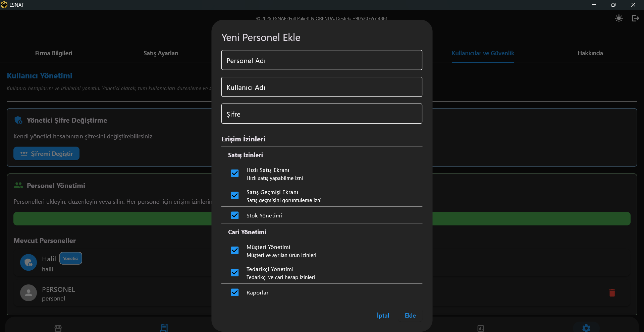Uncheck Satış Geçmişi Ekranı permission
This screenshot has width=644, height=332.
[235, 195]
